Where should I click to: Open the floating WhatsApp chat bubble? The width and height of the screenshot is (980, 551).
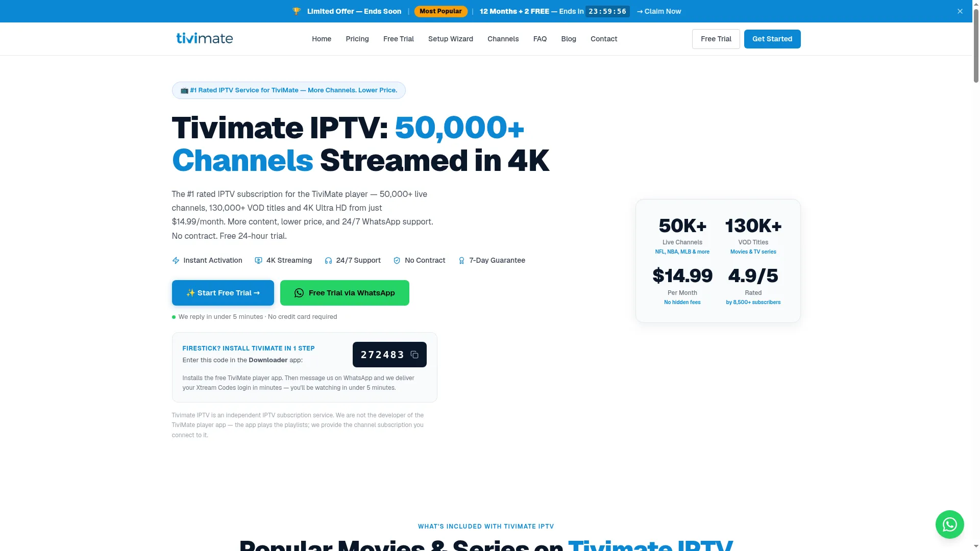tap(949, 524)
